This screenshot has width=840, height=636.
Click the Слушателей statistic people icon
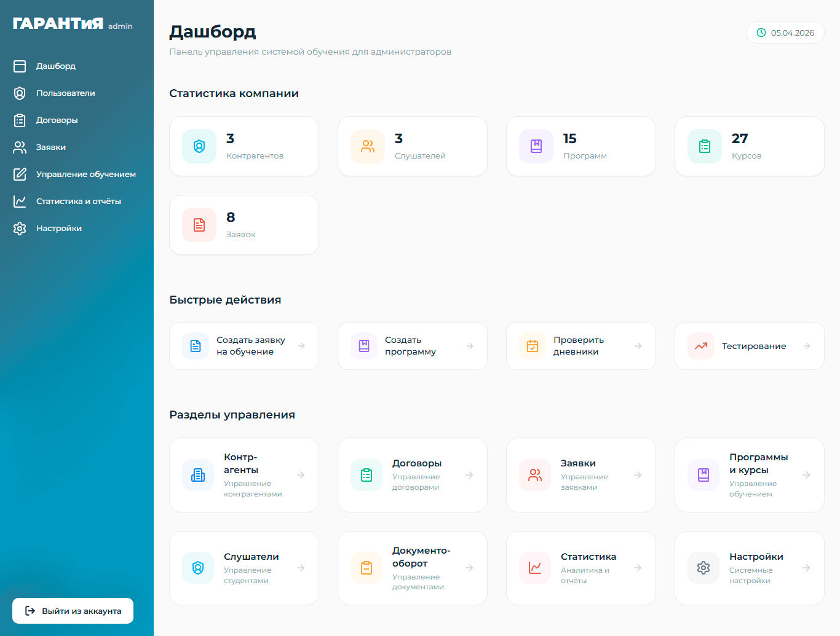click(368, 146)
